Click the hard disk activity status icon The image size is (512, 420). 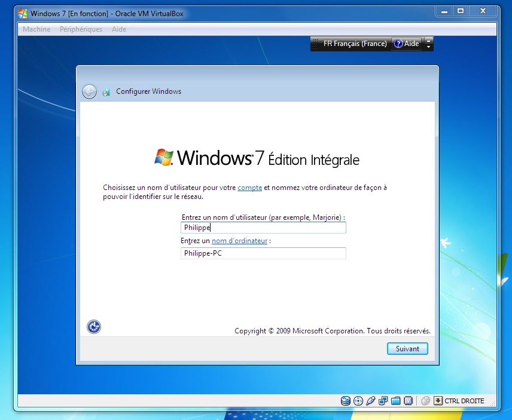tap(346, 401)
